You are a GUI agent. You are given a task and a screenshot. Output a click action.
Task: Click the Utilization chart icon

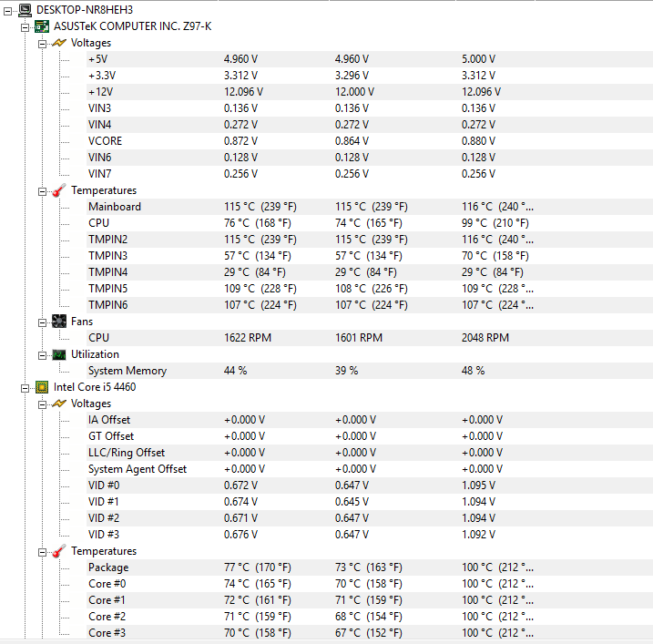click(59, 354)
